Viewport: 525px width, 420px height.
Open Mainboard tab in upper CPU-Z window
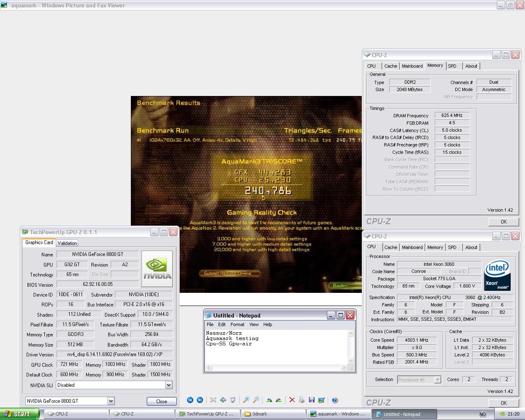(x=412, y=66)
